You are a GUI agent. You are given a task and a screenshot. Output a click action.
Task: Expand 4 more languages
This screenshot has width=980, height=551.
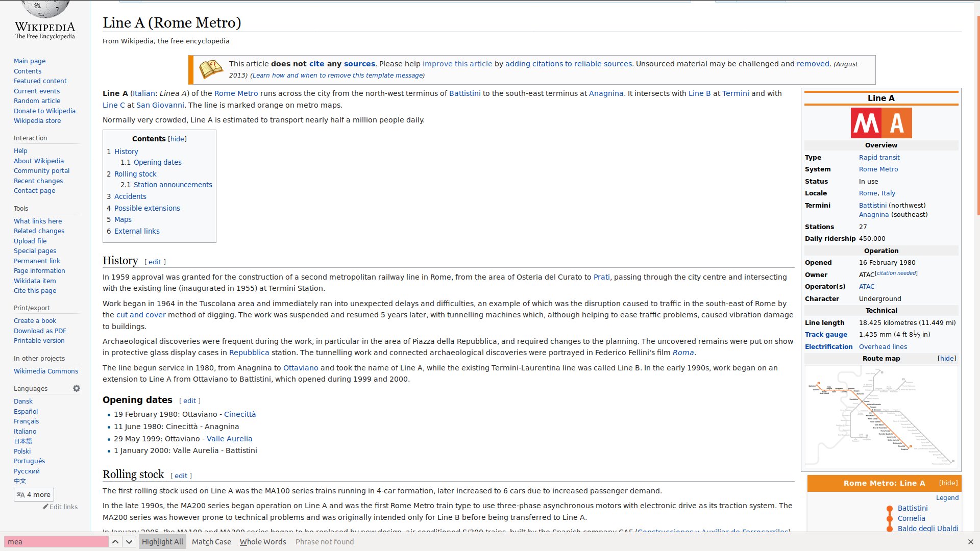tap(34, 494)
